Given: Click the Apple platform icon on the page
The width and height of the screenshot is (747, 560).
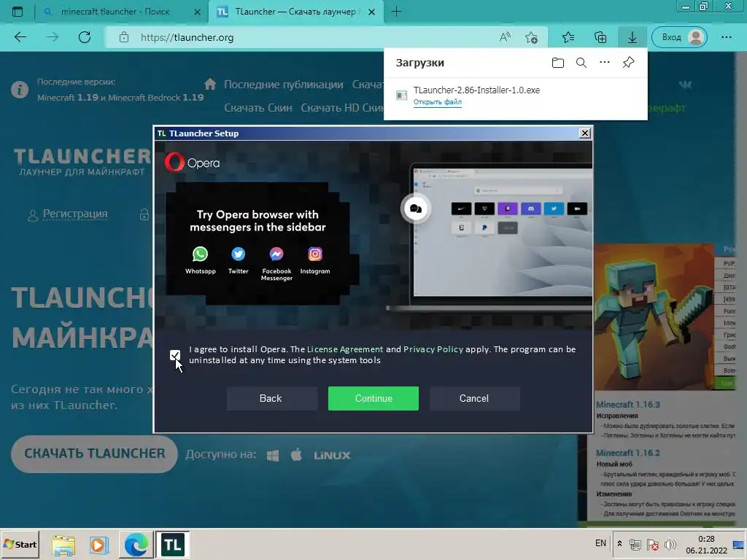Looking at the screenshot, I should pyautogui.click(x=296, y=455).
